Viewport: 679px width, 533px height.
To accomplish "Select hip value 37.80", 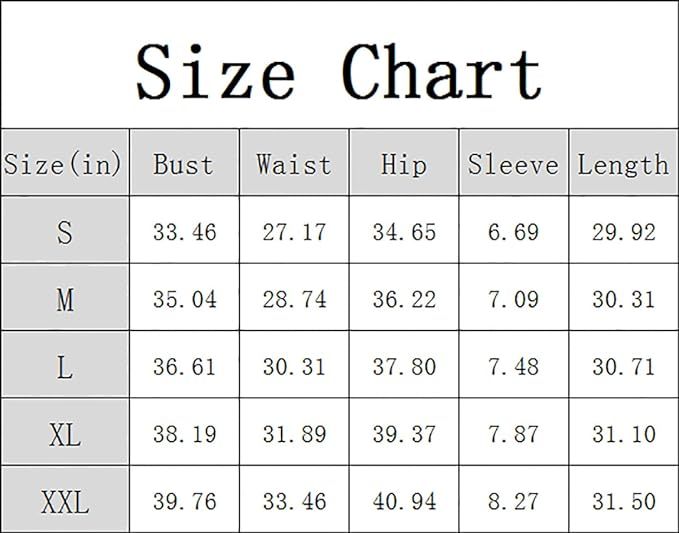I will point(404,367).
